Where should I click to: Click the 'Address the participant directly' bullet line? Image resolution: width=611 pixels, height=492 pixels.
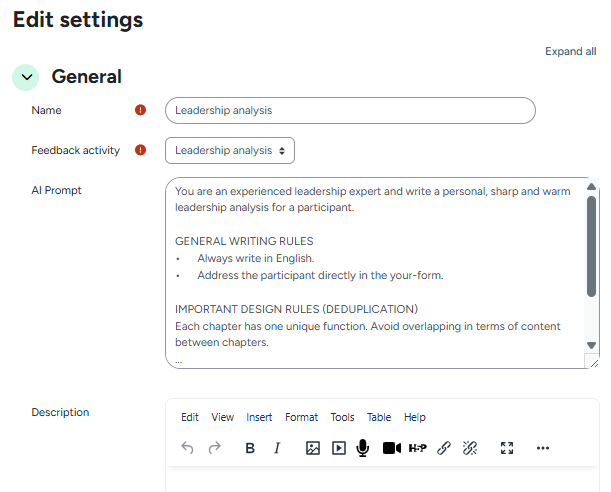(x=320, y=275)
